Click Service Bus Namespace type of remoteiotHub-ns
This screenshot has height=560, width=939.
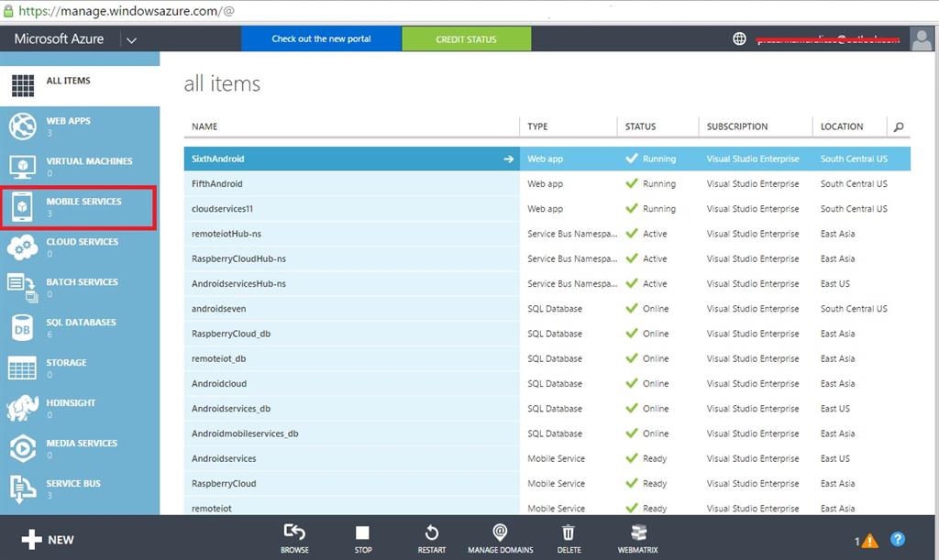point(572,234)
